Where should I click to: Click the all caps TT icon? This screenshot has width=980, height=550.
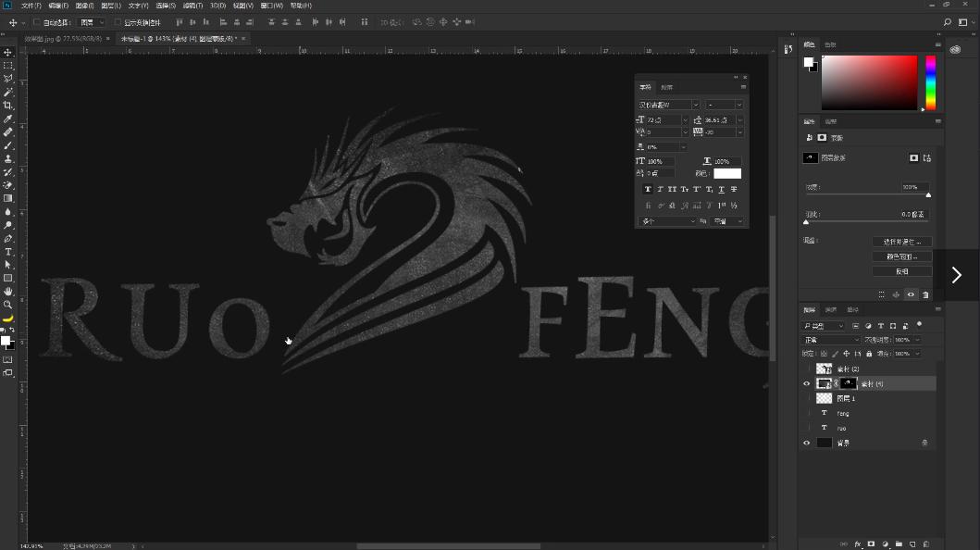pyautogui.click(x=672, y=190)
